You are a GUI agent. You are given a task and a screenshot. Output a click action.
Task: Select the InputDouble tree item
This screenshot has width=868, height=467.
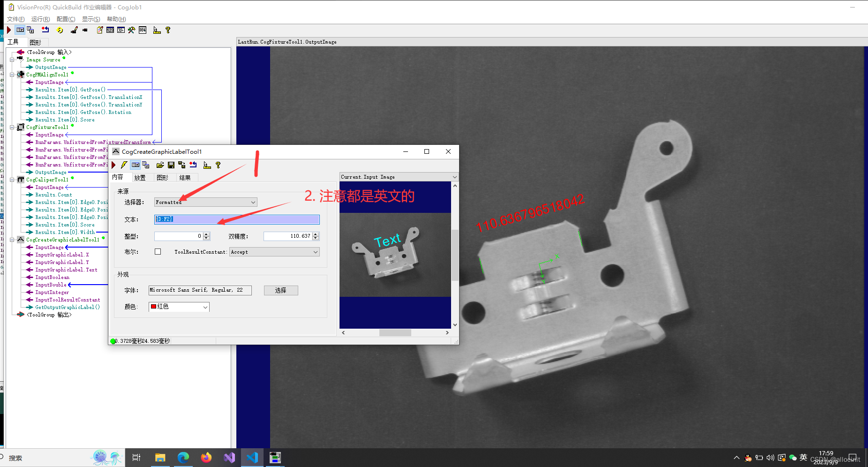51,285
